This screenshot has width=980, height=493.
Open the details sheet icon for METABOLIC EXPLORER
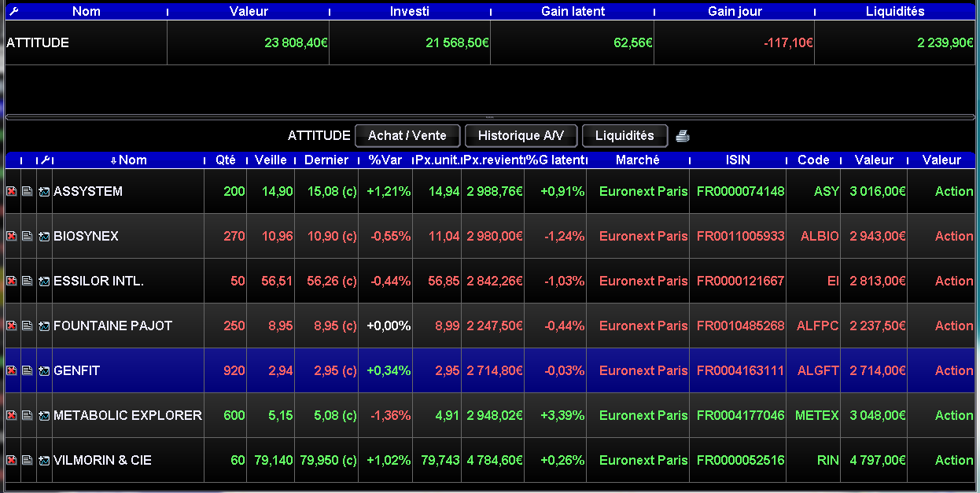28,415
